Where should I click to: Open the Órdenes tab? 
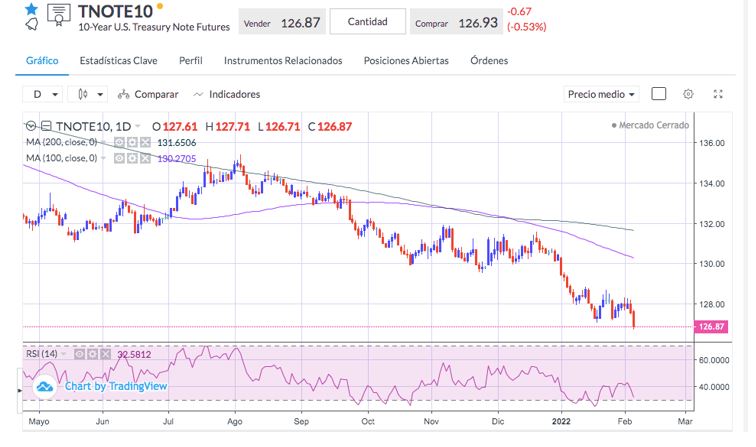[489, 61]
